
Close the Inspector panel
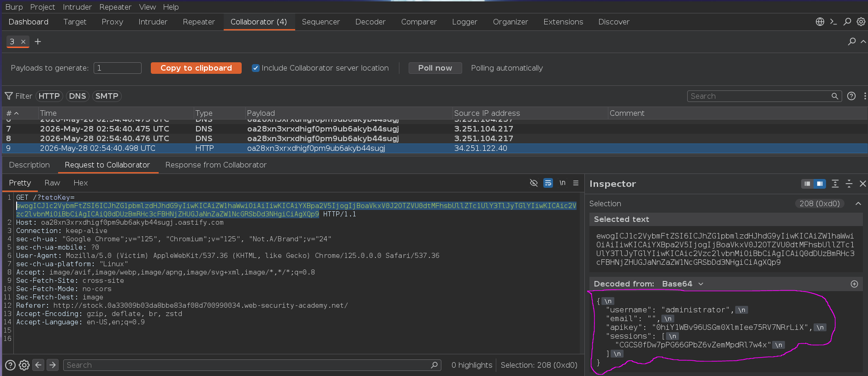pyautogui.click(x=862, y=184)
